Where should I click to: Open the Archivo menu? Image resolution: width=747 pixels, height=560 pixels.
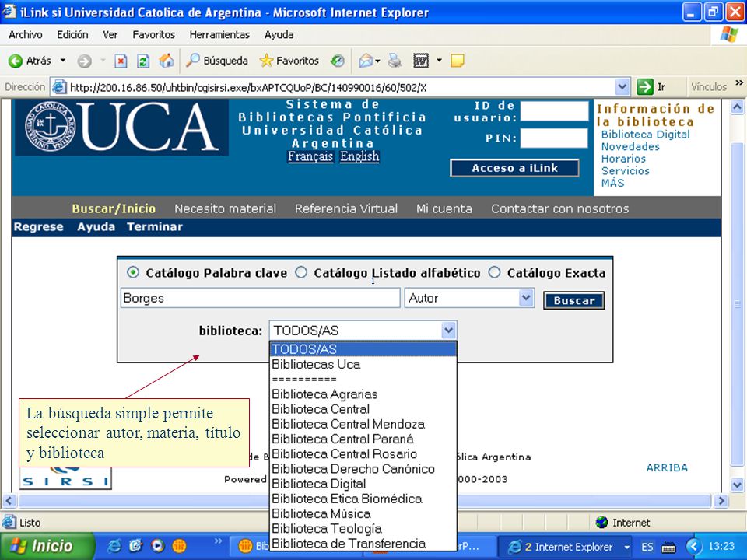25,35
